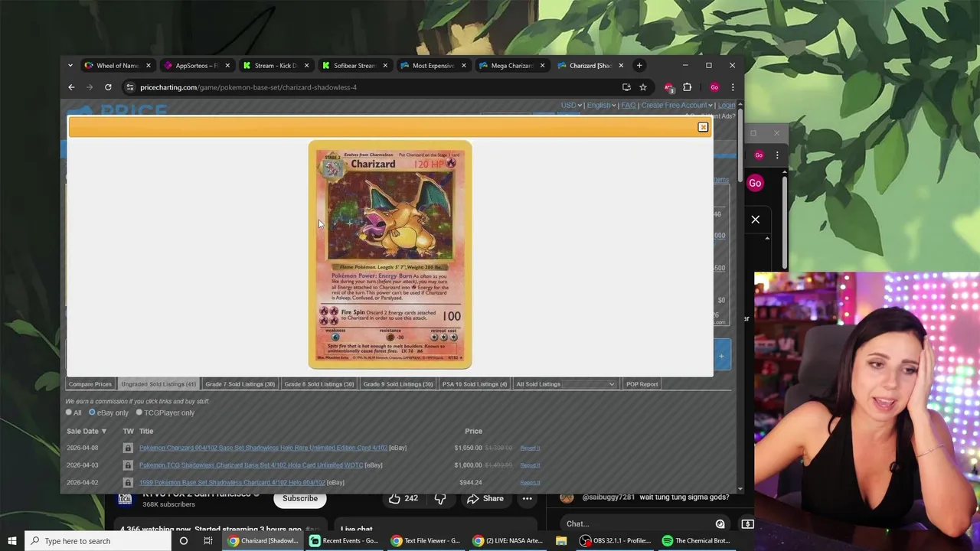
Task: Click the address bar URL
Action: pyautogui.click(x=248, y=87)
